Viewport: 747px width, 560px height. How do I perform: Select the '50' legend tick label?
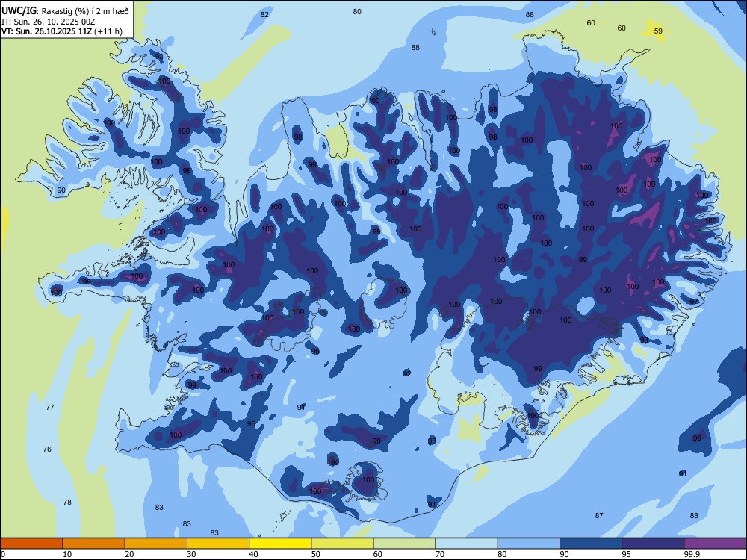pos(316,554)
